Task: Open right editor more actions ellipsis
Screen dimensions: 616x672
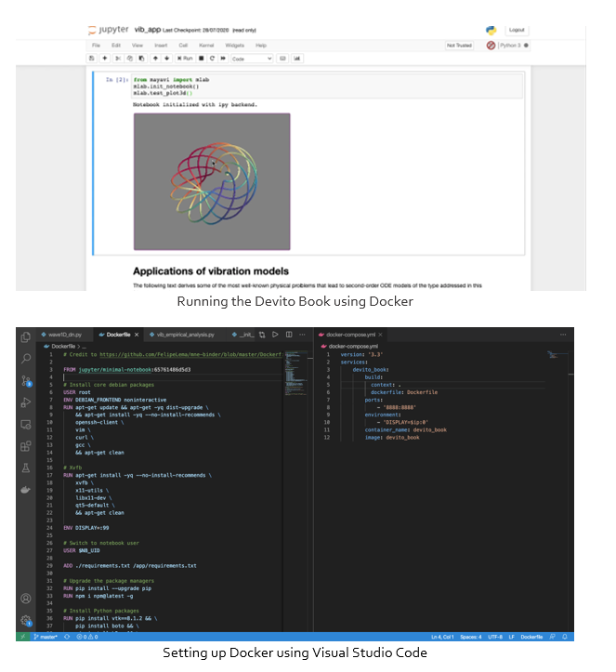Action: pos(563,335)
